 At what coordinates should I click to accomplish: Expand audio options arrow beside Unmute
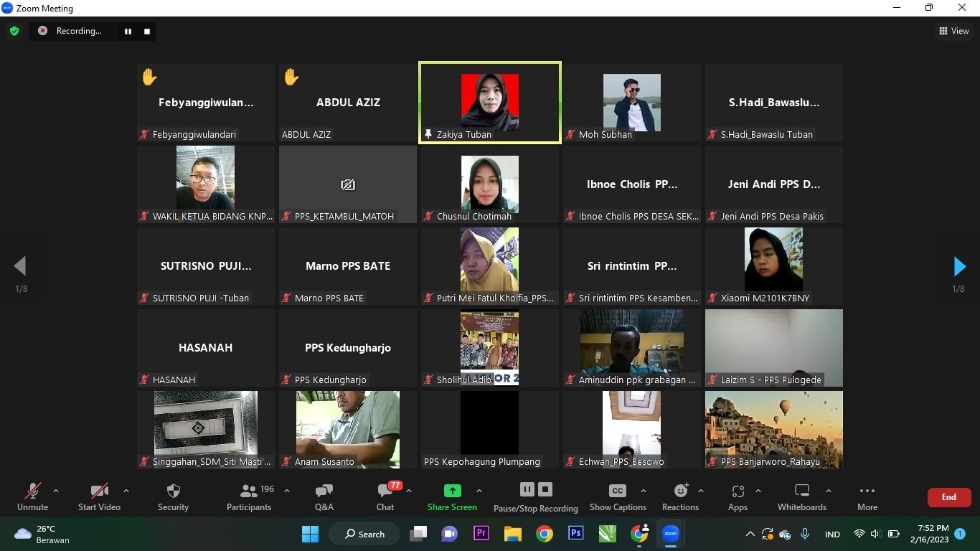56,491
